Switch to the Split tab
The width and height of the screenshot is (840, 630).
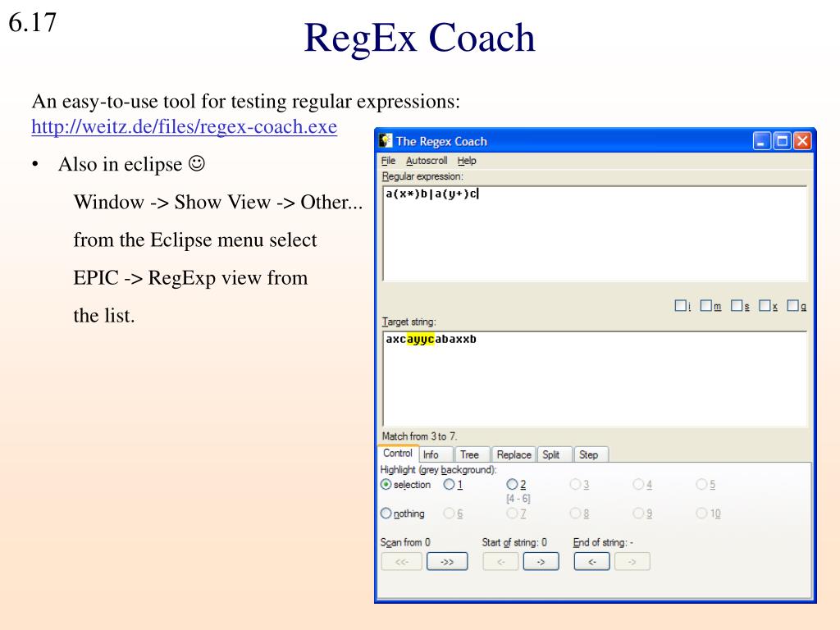click(555, 454)
